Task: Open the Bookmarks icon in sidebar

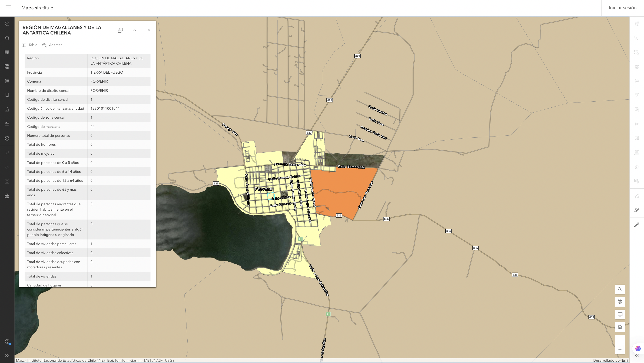Action: click(7, 95)
